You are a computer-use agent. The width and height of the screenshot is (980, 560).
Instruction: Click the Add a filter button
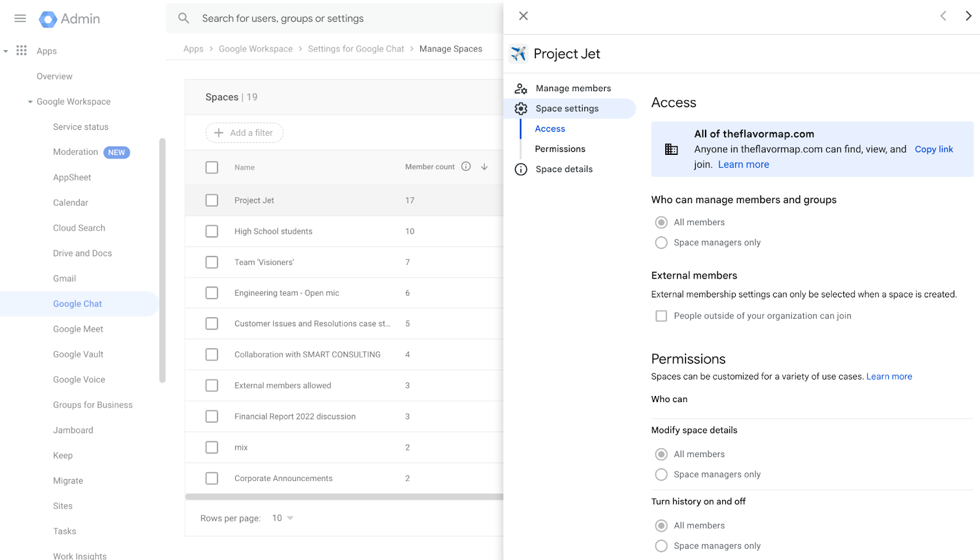point(244,133)
